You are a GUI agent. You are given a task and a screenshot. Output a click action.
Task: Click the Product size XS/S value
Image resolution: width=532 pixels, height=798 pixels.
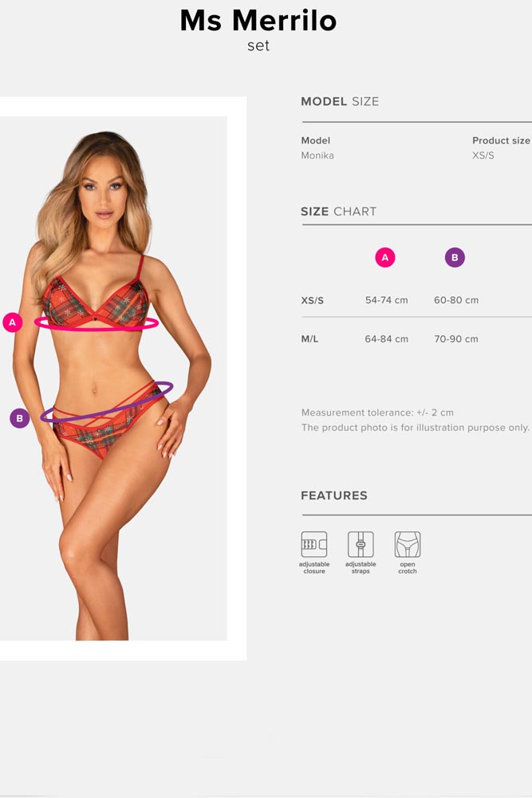click(x=483, y=156)
